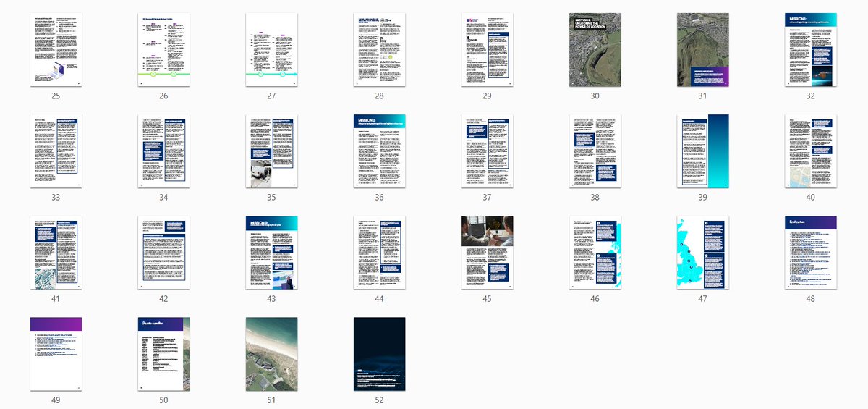Select page 29 thumbnail
The height and width of the screenshot is (409, 868).
point(488,50)
